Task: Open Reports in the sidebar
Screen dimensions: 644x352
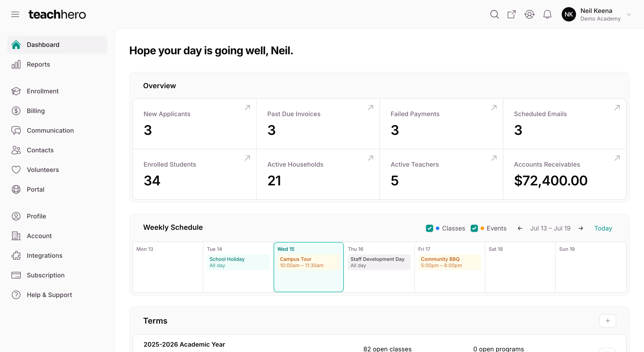Action: (x=57, y=64)
